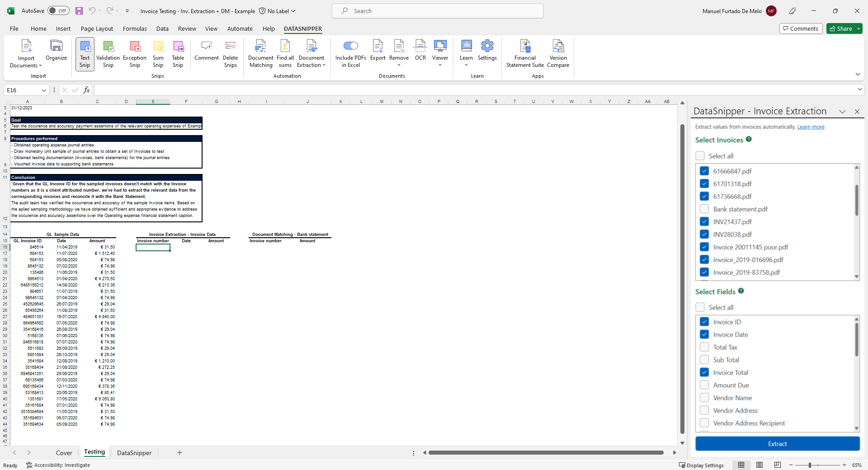This screenshot has height=470, width=868.
Task: Open the No Label sensitivity dropdown
Action: (277, 11)
